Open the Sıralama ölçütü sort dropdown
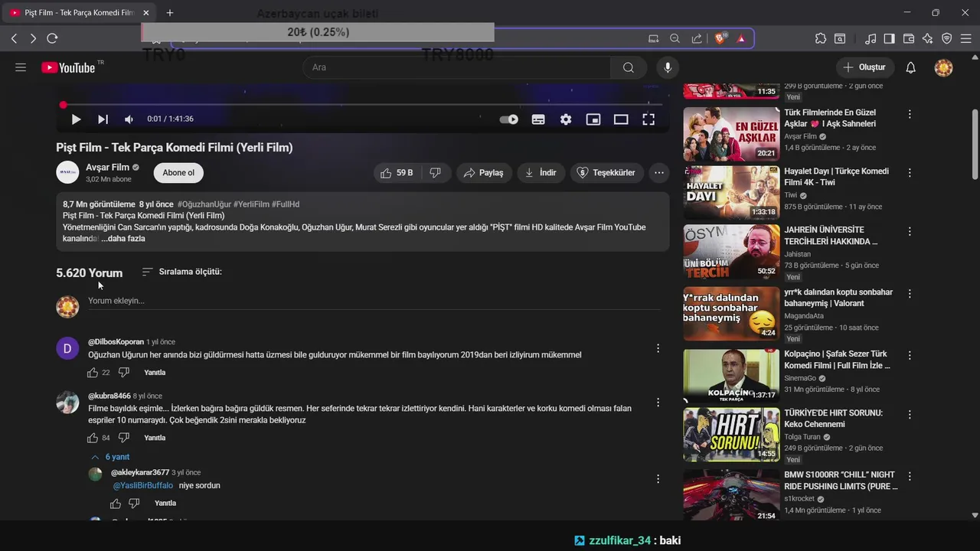Screen dimensions: 980x551 point(182,272)
